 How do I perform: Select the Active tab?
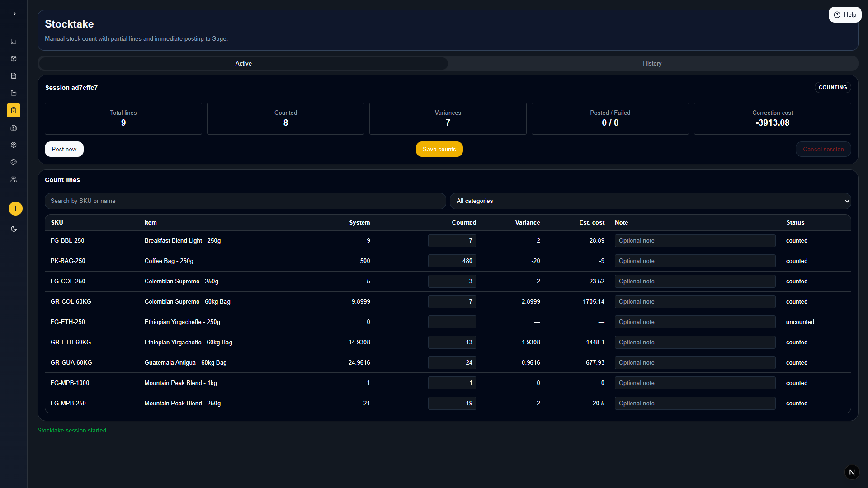243,64
